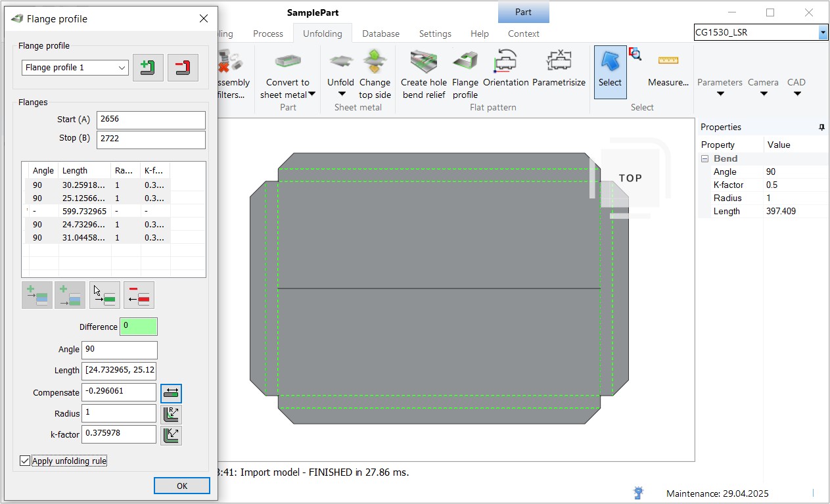
Task: Click the k-factor rule icon beside k-factor field
Action: coord(171,435)
